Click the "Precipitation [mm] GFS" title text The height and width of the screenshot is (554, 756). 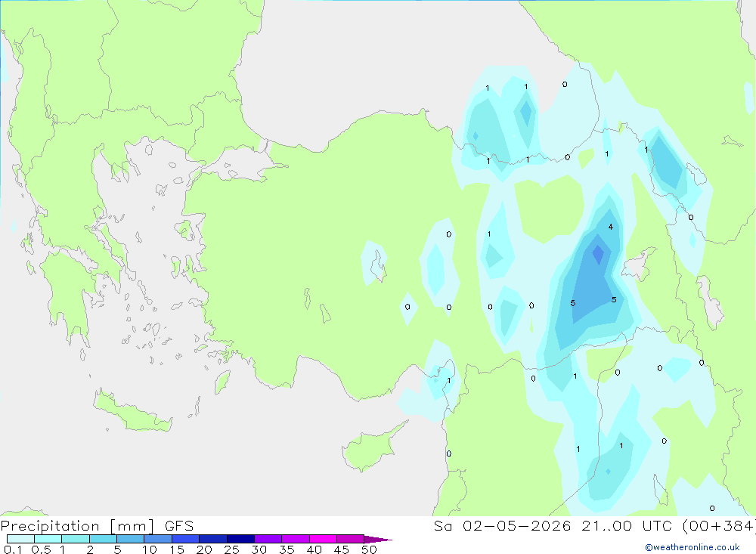pos(97,525)
